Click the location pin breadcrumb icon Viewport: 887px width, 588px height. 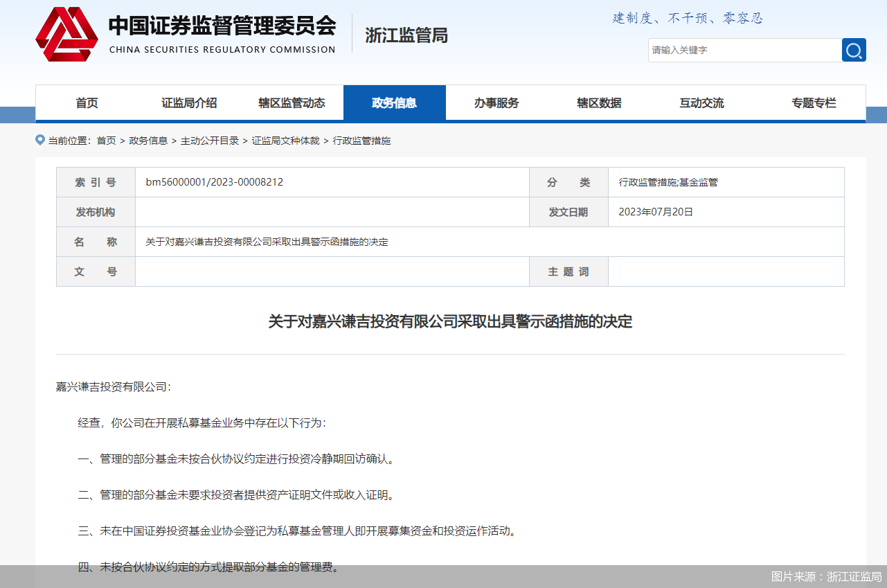[39, 139]
